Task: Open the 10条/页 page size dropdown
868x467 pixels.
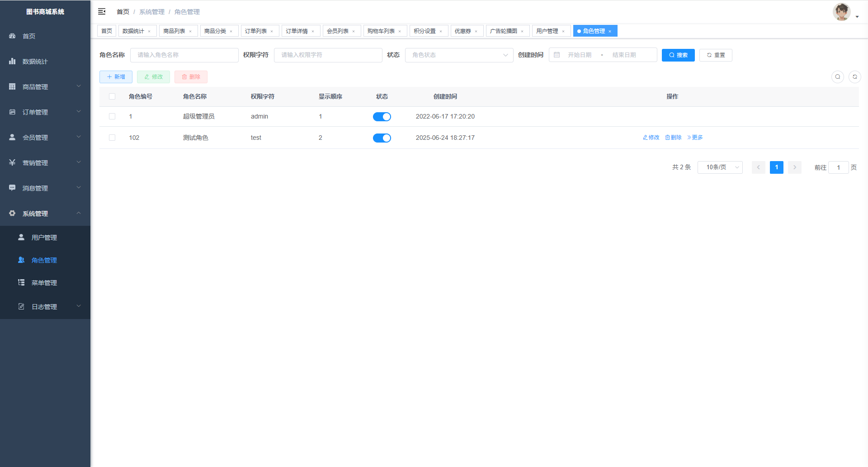Action: 720,167
